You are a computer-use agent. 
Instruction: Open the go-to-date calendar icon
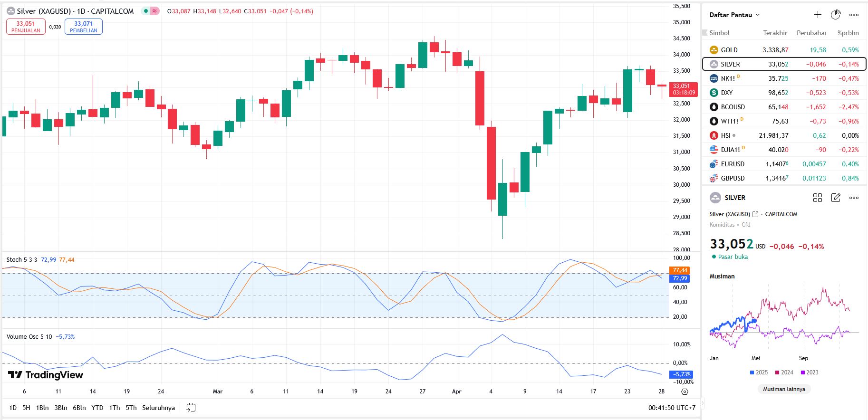(191, 408)
